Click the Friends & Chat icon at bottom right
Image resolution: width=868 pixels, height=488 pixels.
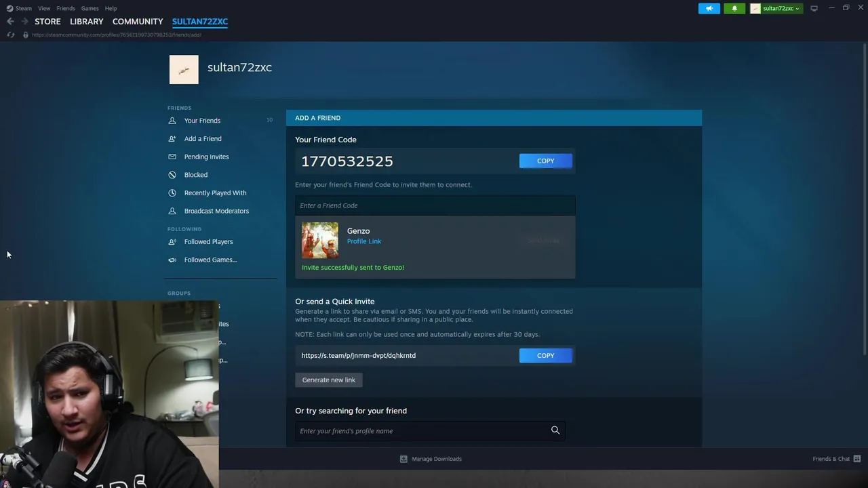coord(857,459)
